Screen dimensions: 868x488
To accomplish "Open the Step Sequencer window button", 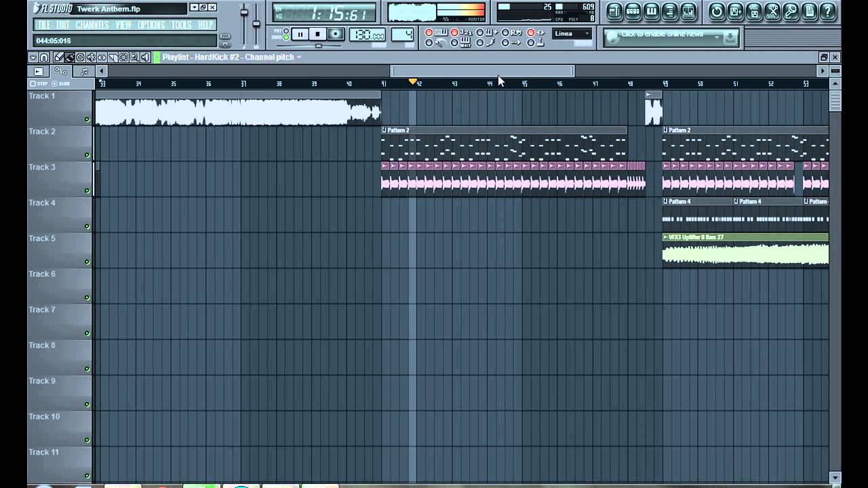I will click(x=633, y=11).
